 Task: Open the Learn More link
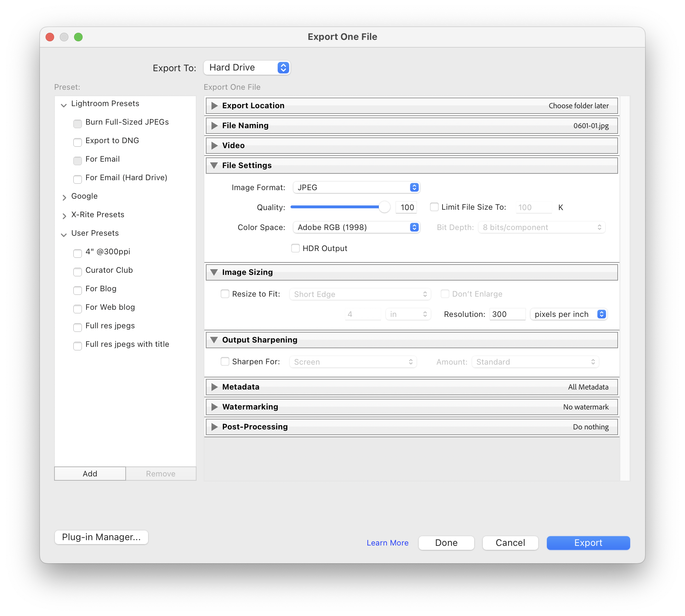[x=387, y=543]
